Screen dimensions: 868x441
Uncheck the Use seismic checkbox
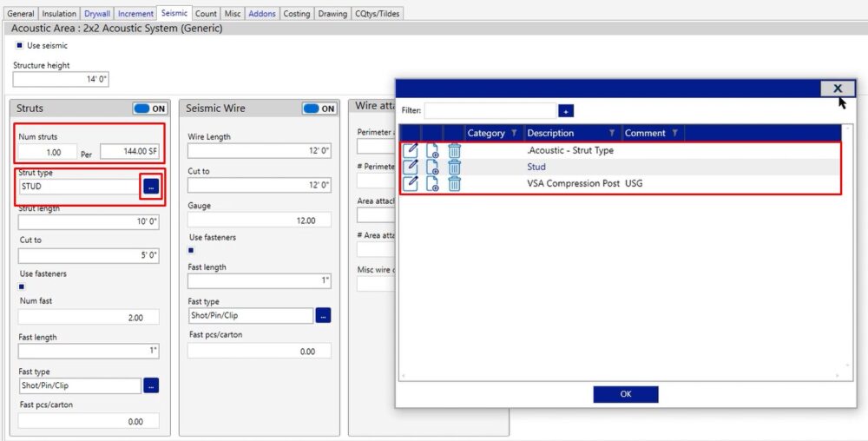click(x=19, y=45)
